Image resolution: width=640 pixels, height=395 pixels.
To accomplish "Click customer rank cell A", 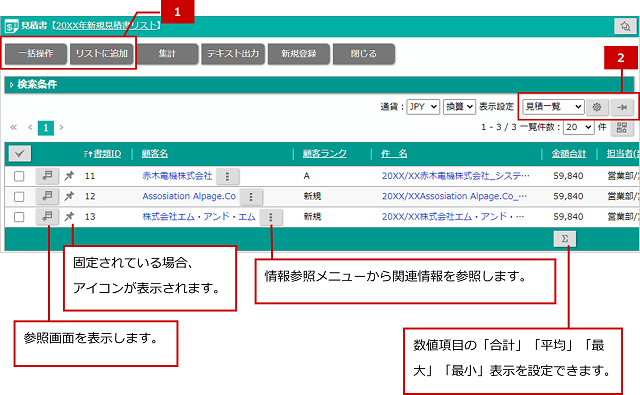I will 307,176.
